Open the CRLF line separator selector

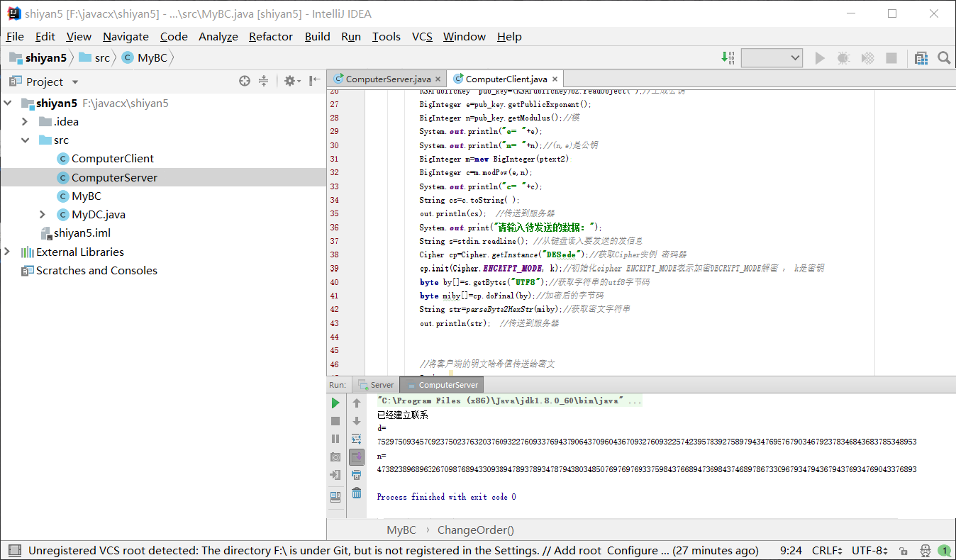827,551
